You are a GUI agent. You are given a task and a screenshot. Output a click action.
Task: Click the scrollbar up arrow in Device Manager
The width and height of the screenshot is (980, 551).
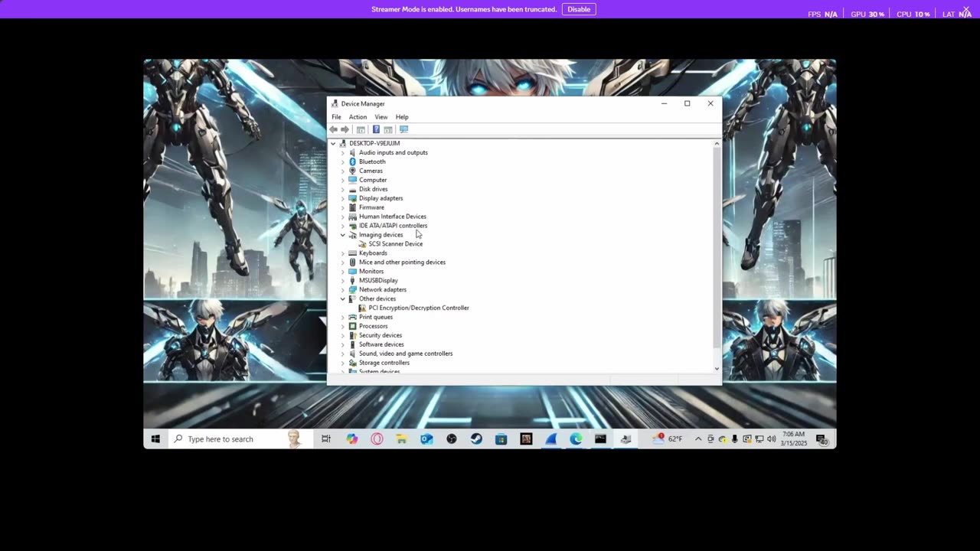[717, 143]
